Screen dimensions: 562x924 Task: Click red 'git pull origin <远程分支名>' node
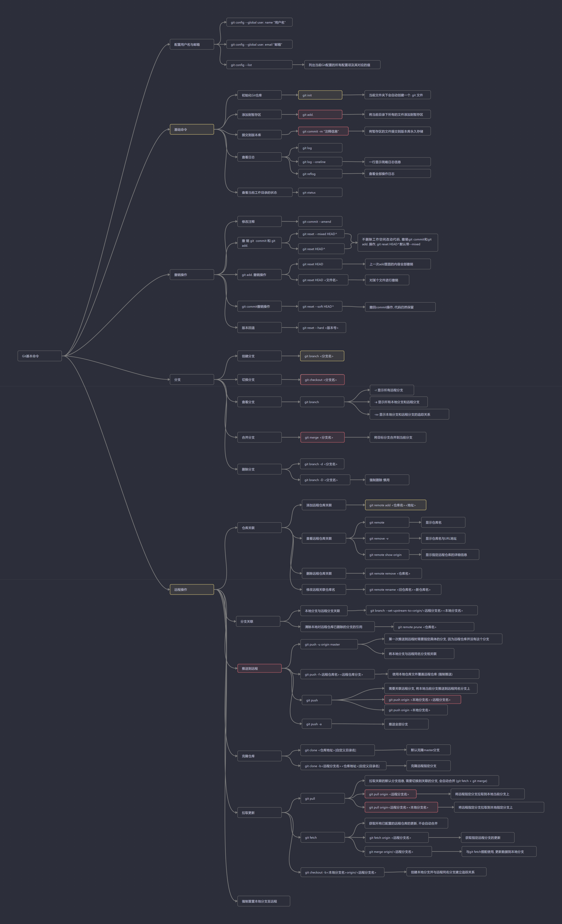point(391,794)
